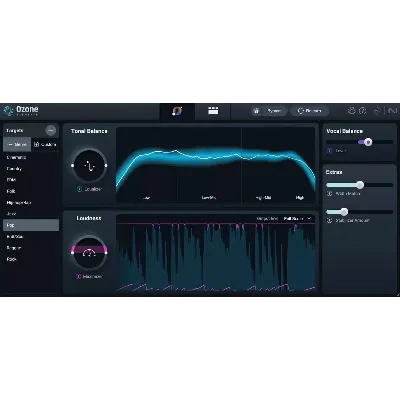400x400 pixels.
Task: Select the EDM target
Action: 31,180
